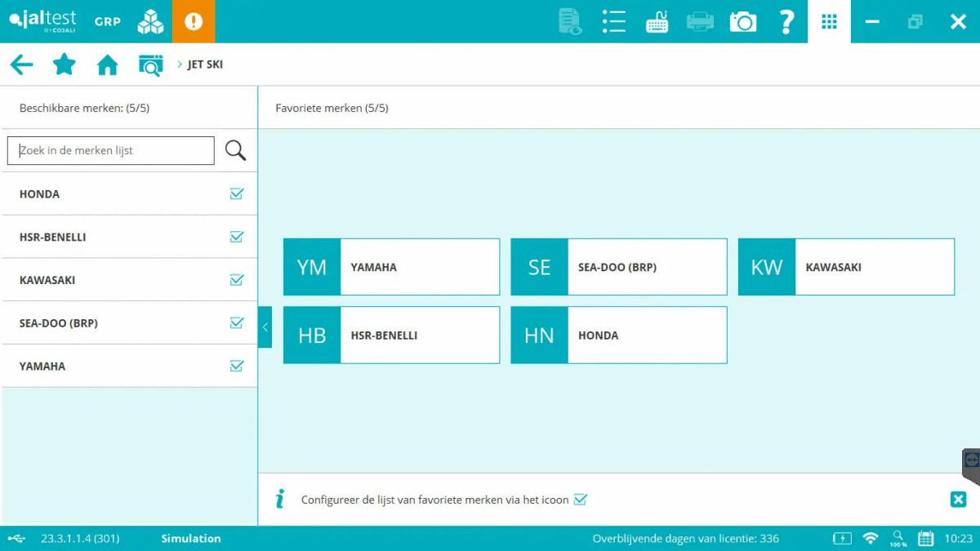
Task: Open the apps grid menu
Action: point(829,21)
